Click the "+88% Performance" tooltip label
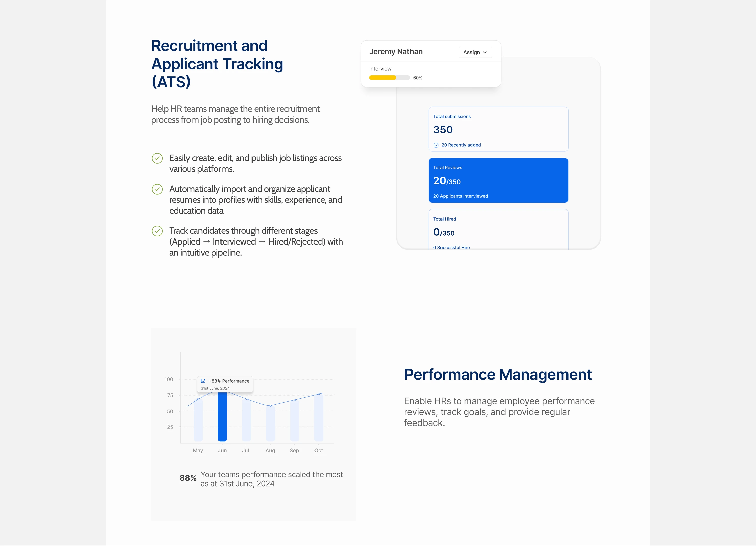The height and width of the screenshot is (546, 756). [229, 381]
